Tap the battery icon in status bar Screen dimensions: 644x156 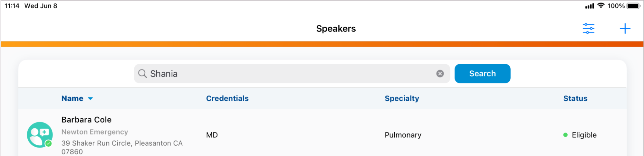pos(633,6)
